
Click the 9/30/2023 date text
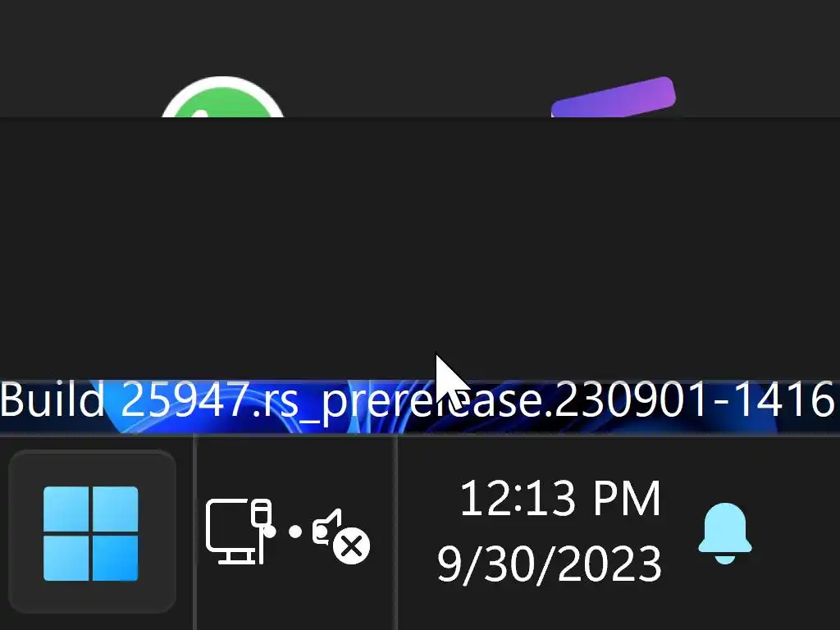pos(550,564)
